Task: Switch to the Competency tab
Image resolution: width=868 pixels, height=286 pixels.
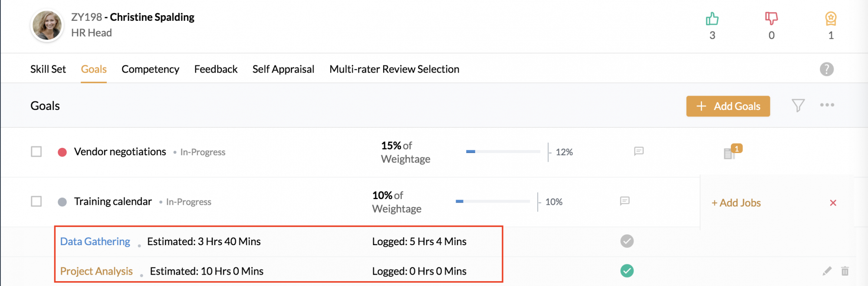Action: (150, 69)
